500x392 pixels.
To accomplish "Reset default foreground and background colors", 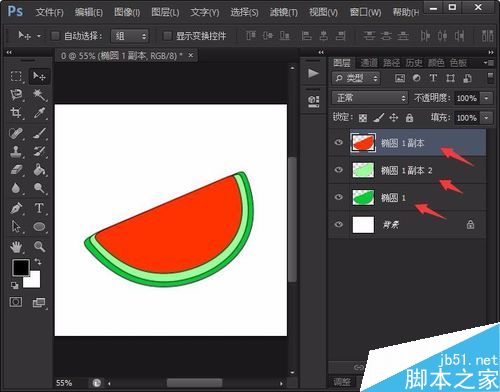I will [x=14, y=285].
